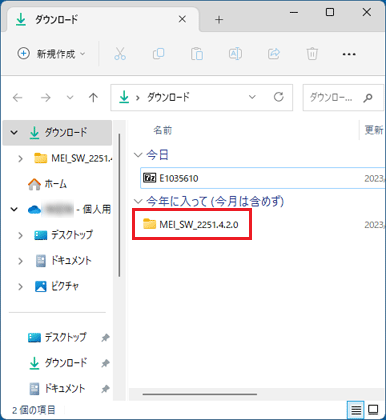Click the search magnifier icon
Image resolution: width=386 pixels, height=420 pixels.
[368, 98]
